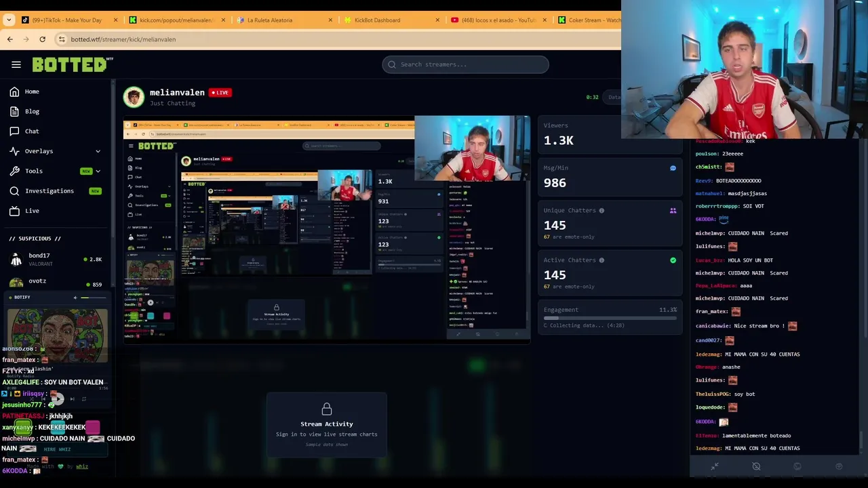
Task: Click the chat scrollbar down arrow
Action: 862,453
